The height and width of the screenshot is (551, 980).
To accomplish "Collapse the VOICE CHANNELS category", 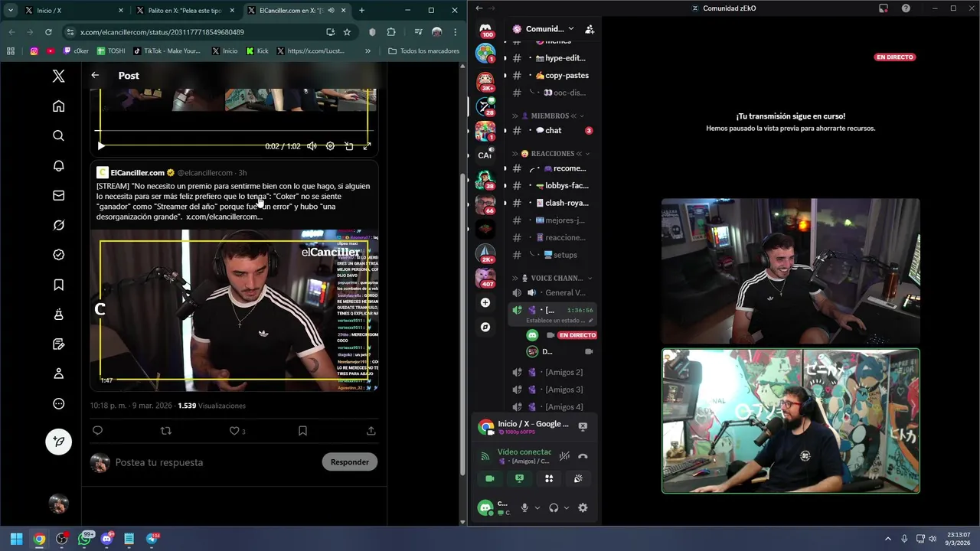I will (551, 279).
